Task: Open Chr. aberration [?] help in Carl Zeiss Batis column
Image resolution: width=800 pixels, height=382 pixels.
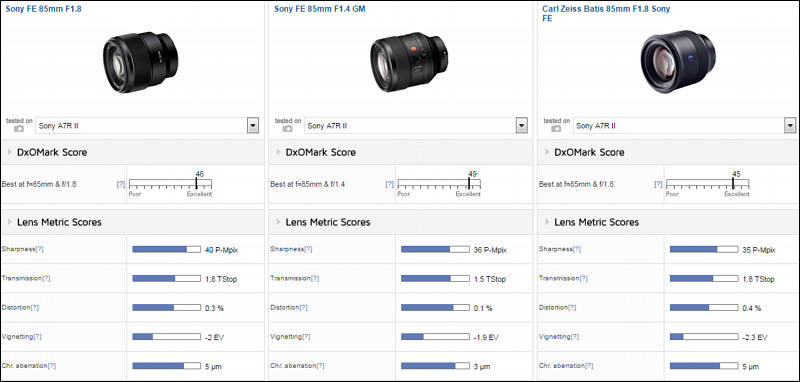Action: [589, 366]
